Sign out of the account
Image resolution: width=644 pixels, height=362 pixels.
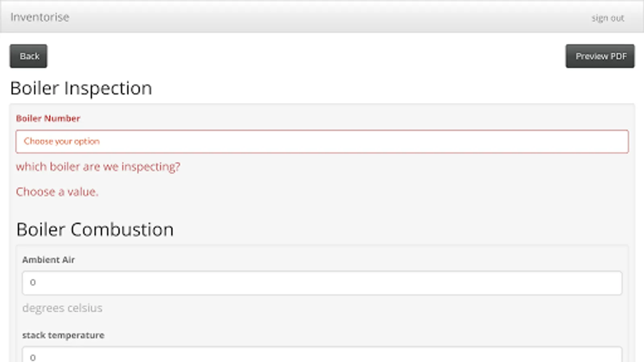[x=607, y=18]
